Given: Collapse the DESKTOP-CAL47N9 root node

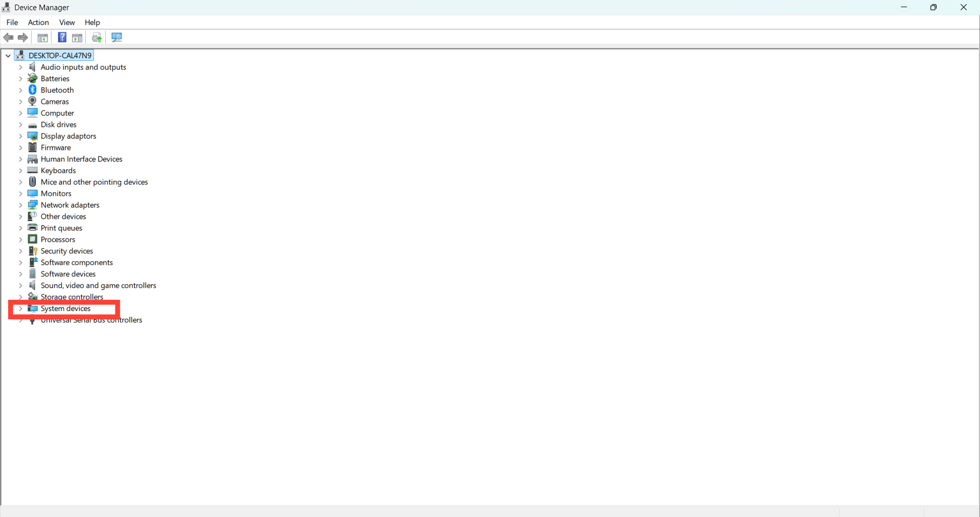Looking at the screenshot, I should click(x=8, y=56).
